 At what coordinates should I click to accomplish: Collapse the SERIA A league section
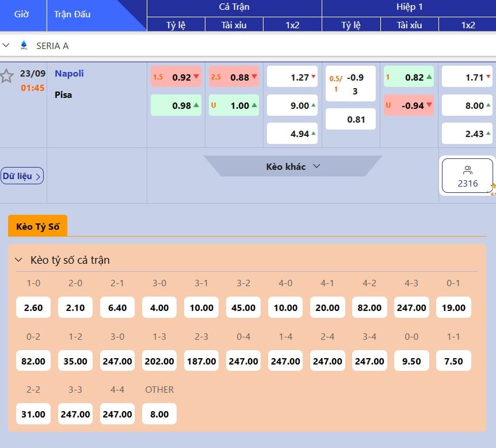[x=6, y=45]
